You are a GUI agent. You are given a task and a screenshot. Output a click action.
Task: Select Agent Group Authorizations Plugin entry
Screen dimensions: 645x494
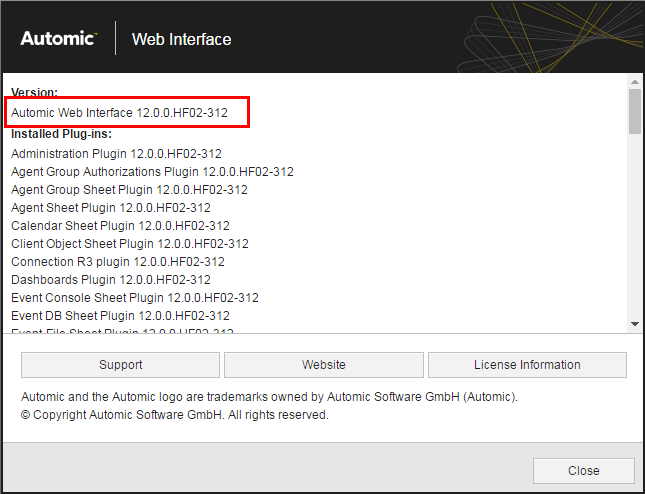[152, 172]
